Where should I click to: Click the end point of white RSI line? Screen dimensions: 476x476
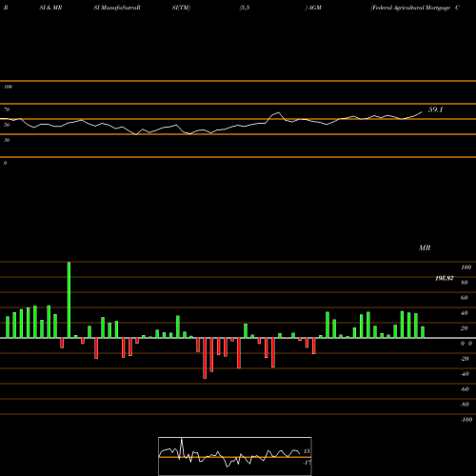[x=422, y=111]
